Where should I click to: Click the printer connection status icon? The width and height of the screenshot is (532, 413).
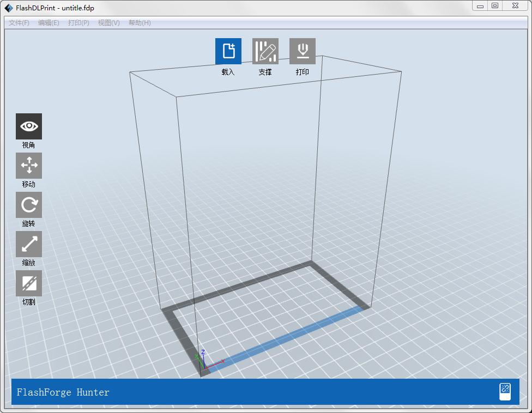tap(505, 392)
